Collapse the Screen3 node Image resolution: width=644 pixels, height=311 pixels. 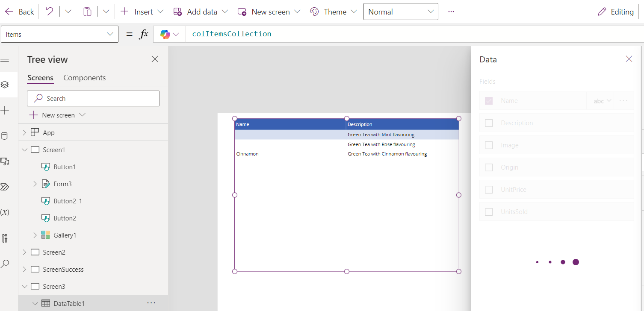point(24,287)
